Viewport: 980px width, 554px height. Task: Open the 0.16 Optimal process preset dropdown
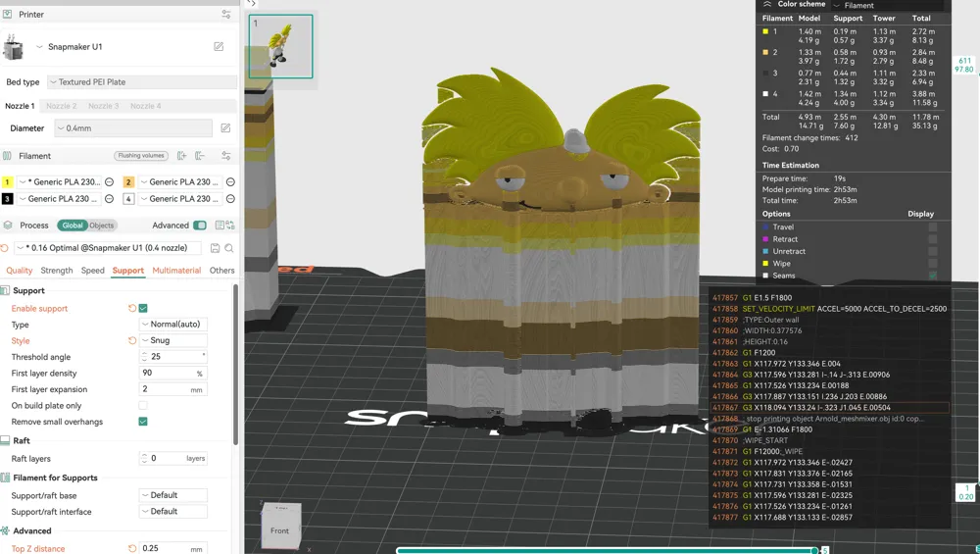pos(109,248)
